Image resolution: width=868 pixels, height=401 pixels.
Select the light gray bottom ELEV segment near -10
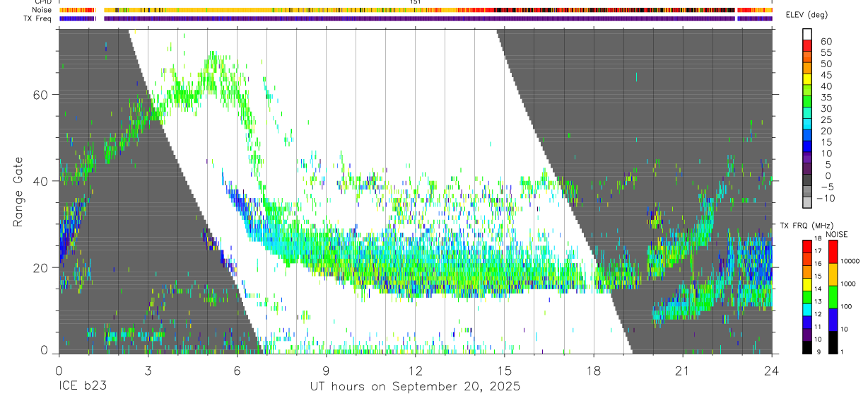[x=807, y=204]
